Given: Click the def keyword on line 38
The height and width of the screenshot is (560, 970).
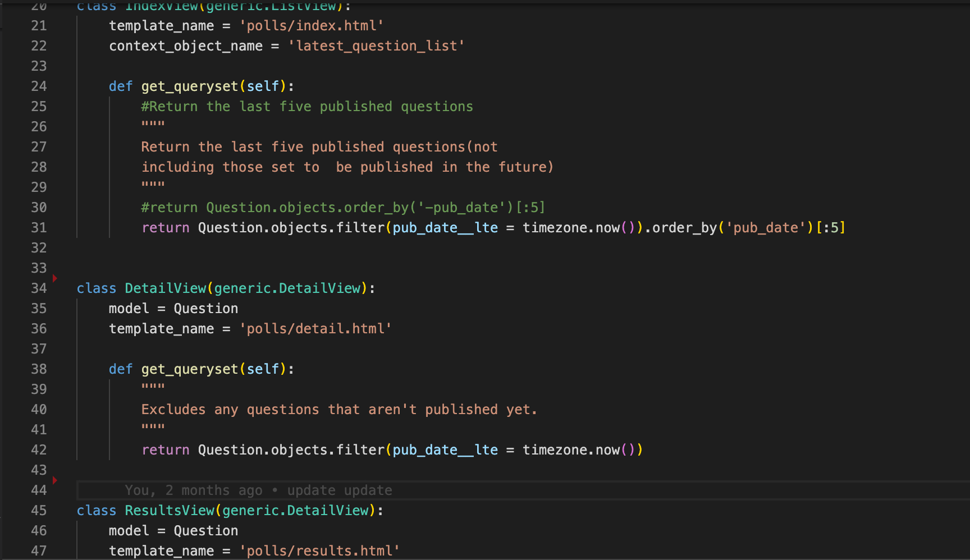Looking at the screenshot, I should 121,369.
